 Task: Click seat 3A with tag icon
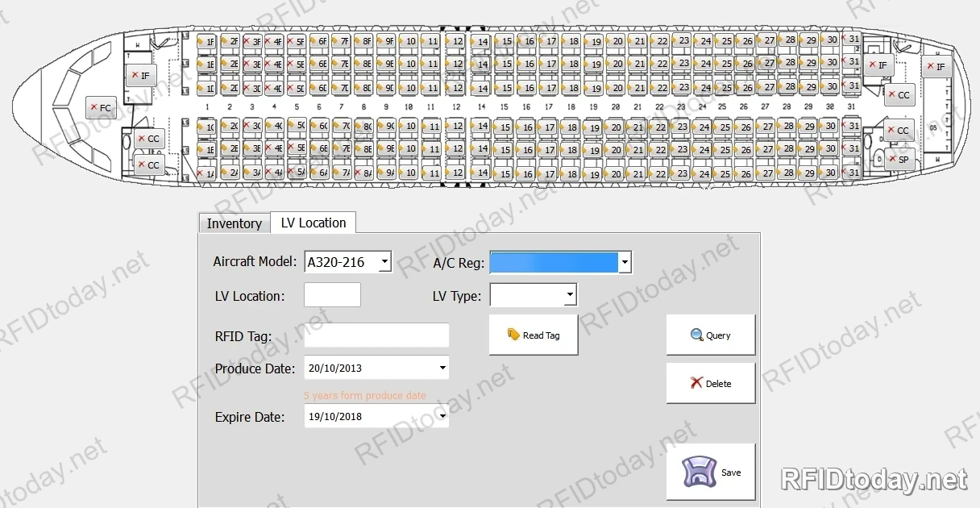252,173
